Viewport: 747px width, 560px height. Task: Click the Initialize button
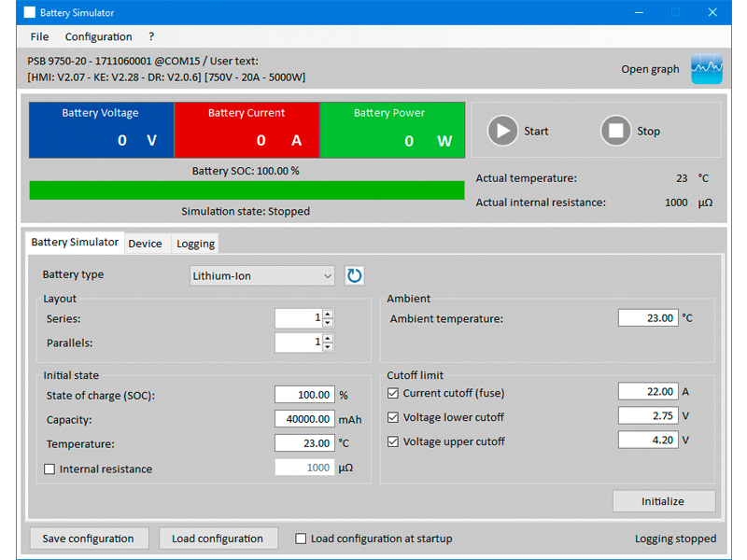click(663, 501)
